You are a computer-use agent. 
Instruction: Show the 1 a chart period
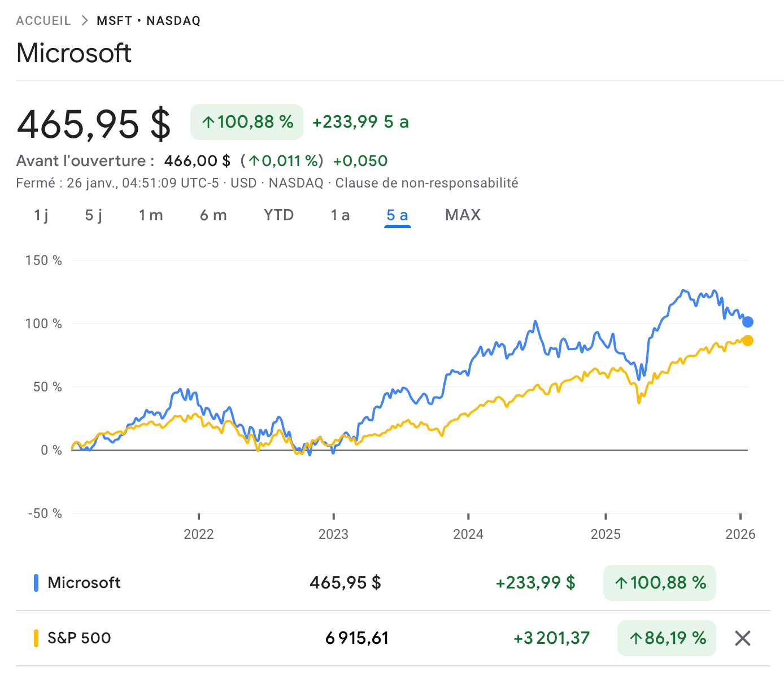click(340, 215)
